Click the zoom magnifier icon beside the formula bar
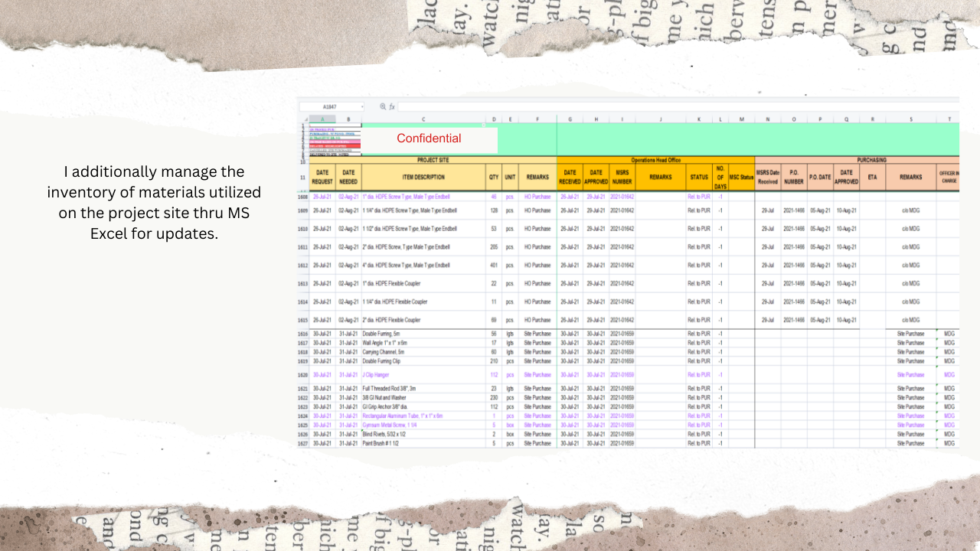The width and height of the screenshot is (980, 551). tap(384, 107)
